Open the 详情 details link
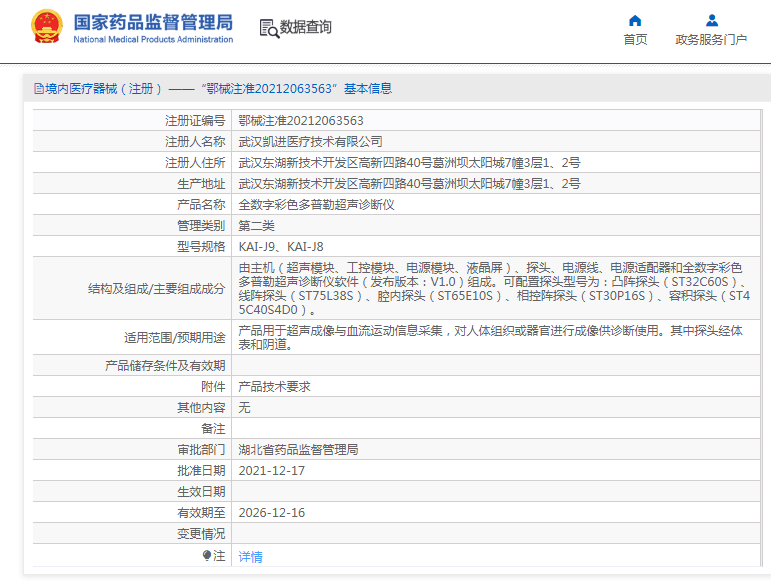Viewport: 771px width, 581px height. [250, 556]
